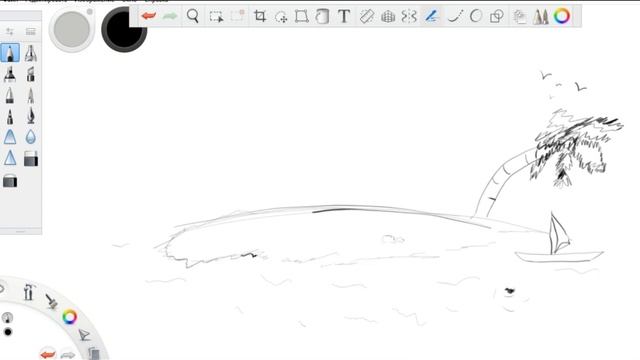Click the Redo arrow in top toolbar
The height and width of the screenshot is (360, 640).
click(x=170, y=16)
